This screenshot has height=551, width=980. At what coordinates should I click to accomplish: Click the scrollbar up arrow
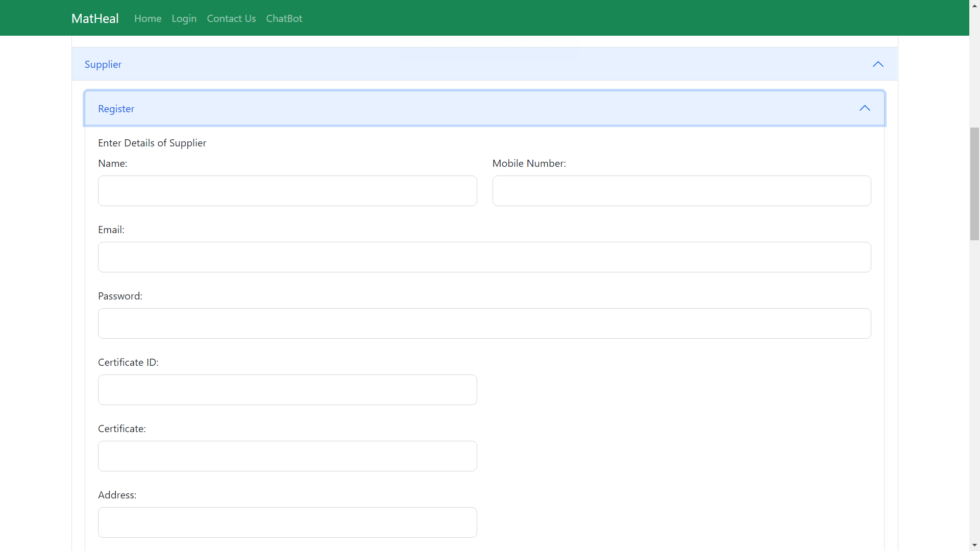click(x=974, y=5)
